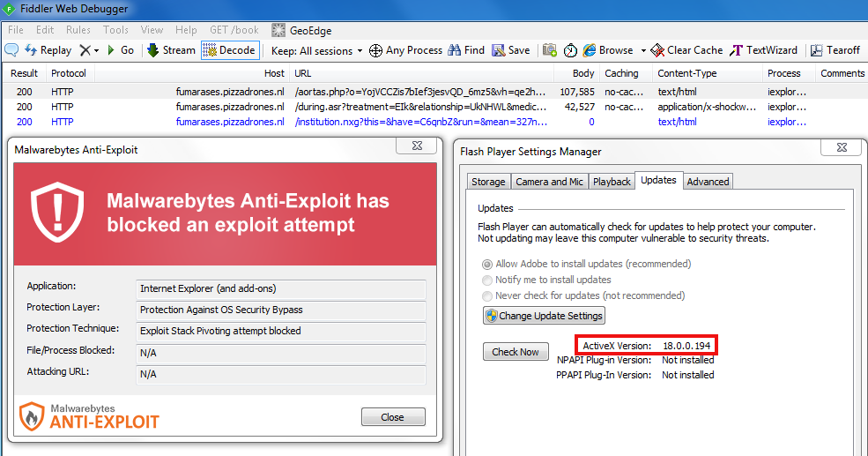Select Never check for updates option

[x=487, y=295]
